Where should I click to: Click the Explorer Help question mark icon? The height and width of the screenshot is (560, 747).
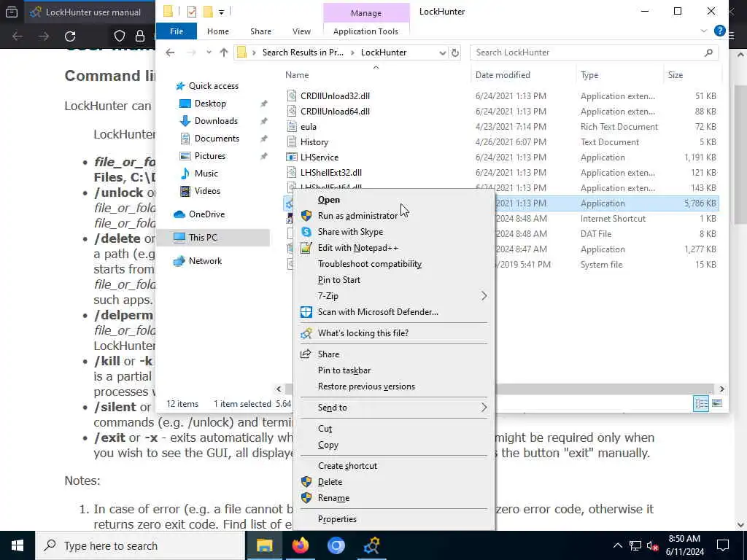coord(719,31)
